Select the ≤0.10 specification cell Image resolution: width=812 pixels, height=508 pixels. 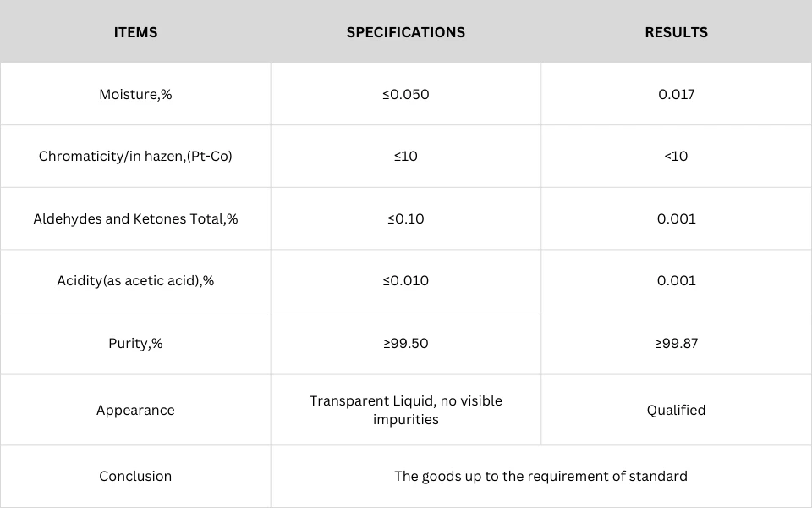pyautogui.click(x=405, y=218)
